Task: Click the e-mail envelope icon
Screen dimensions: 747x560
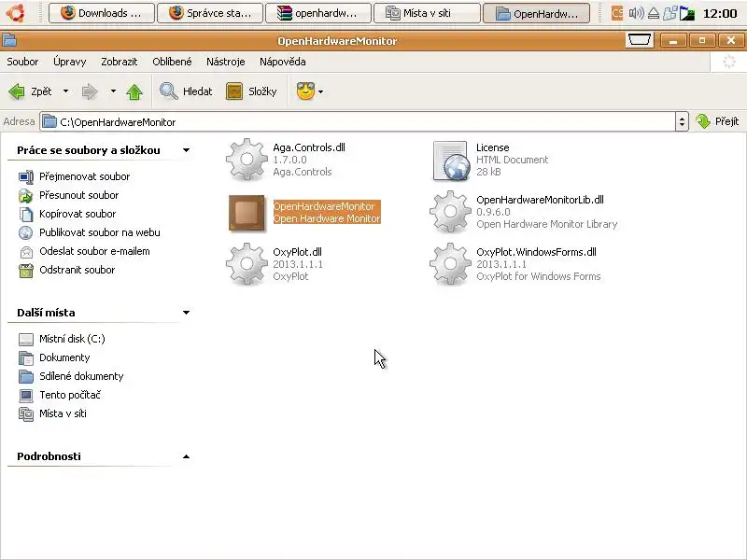Action: pos(26,252)
